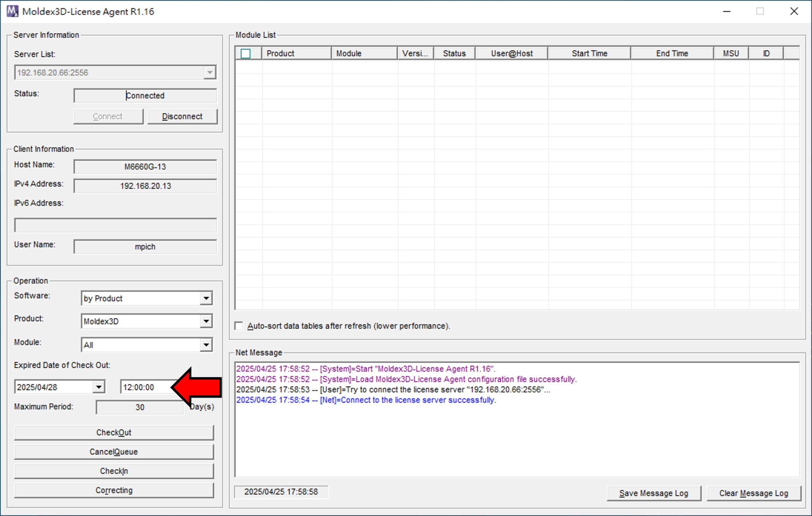Click the log line 'Start "Moldex3D-License Agent R1.16"'
The image size is (812, 516).
point(366,369)
